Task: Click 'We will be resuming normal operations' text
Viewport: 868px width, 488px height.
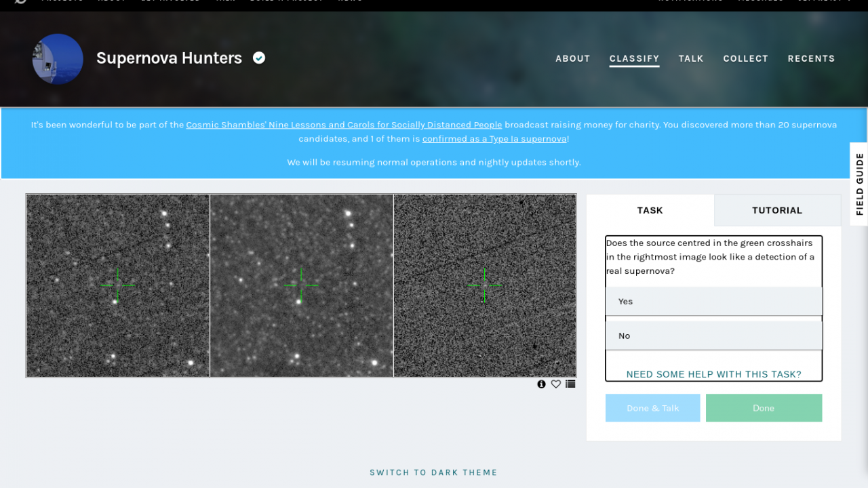Action: (x=434, y=163)
